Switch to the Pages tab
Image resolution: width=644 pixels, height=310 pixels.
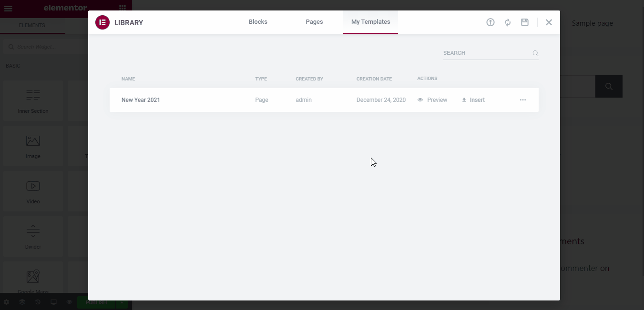tap(314, 22)
